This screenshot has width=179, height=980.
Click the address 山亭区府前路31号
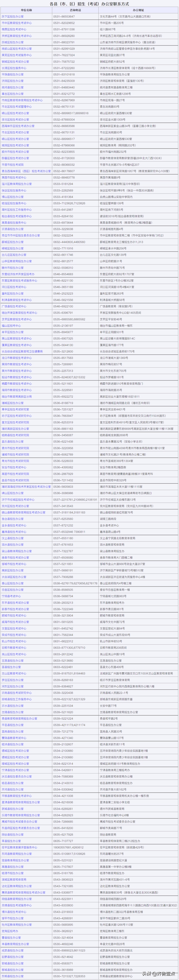(111, 261)
